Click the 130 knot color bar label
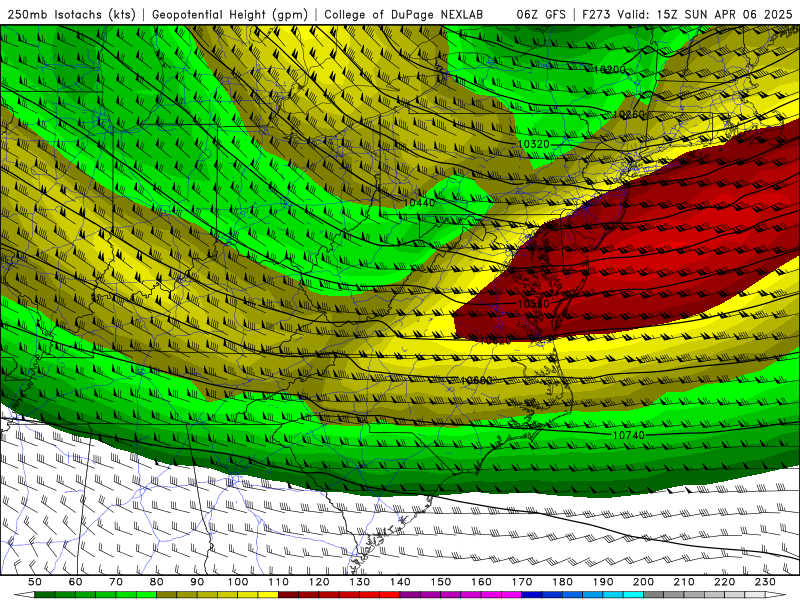This screenshot has height=600, width=800. pos(360,582)
